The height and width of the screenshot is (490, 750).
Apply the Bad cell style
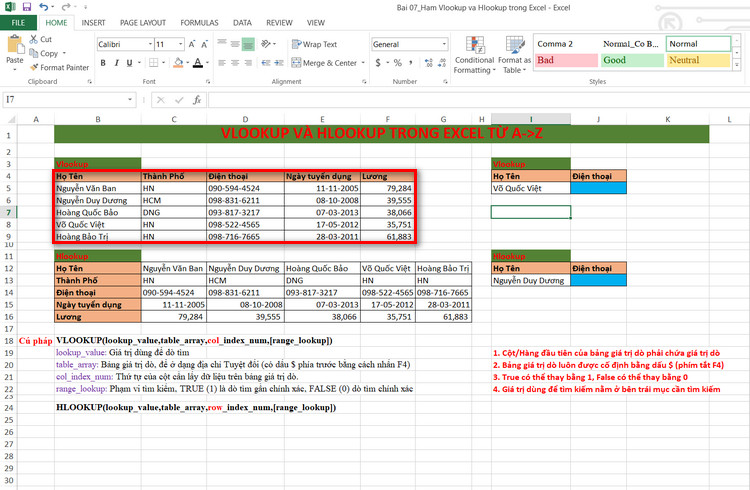pos(566,60)
